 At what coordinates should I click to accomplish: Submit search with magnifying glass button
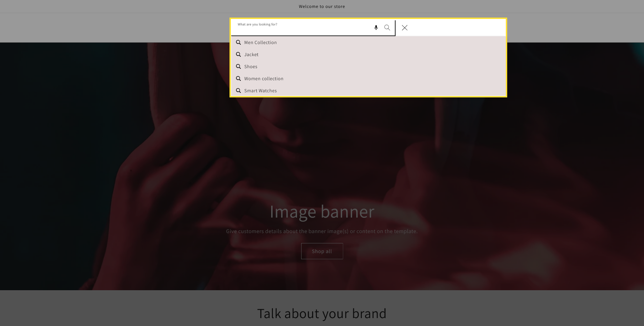click(x=387, y=28)
